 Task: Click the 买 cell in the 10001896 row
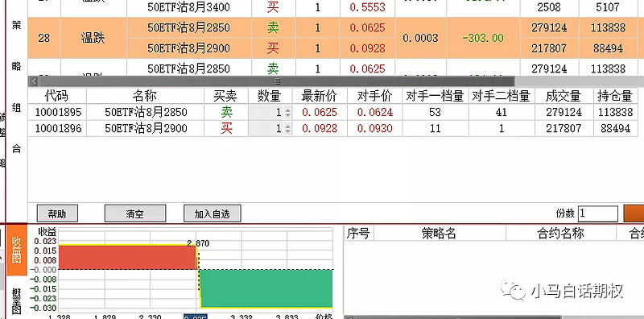[x=226, y=129]
